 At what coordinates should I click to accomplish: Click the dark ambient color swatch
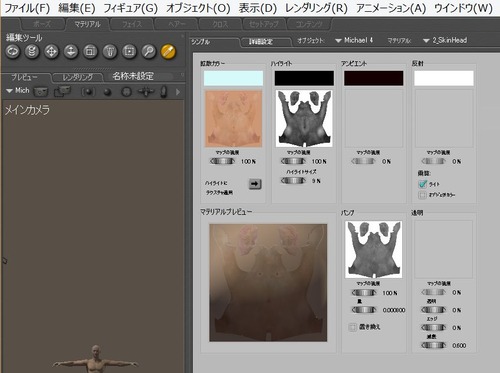(x=374, y=78)
